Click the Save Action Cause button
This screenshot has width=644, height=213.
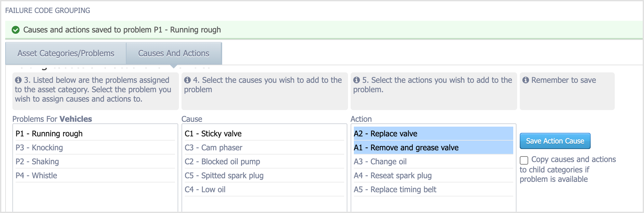pos(555,141)
